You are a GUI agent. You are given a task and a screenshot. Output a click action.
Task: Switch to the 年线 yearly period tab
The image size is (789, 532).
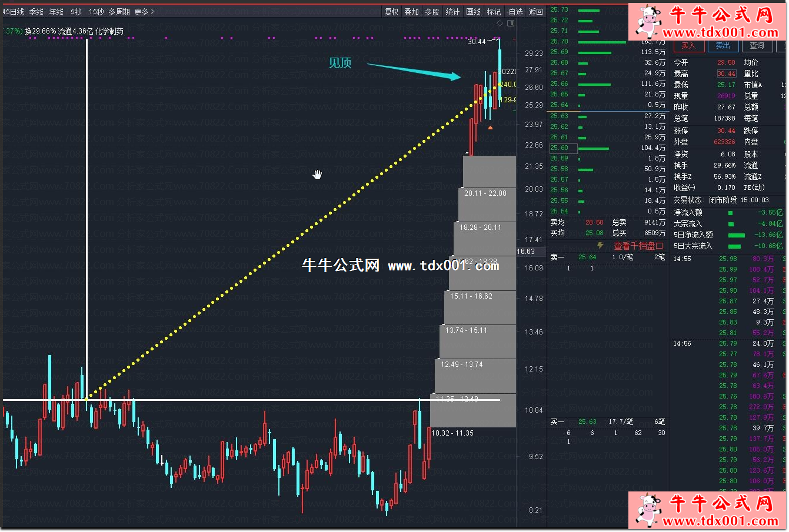pos(56,12)
